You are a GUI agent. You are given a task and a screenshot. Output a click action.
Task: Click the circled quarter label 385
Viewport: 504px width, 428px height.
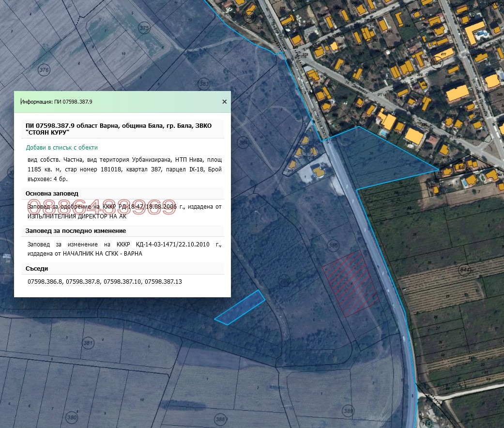[x=333, y=245]
